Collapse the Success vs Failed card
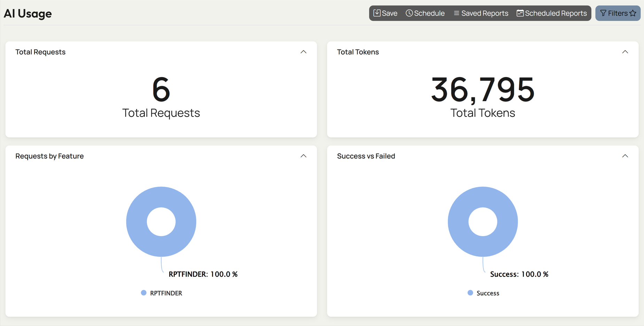The image size is (644, 326). 625,156
